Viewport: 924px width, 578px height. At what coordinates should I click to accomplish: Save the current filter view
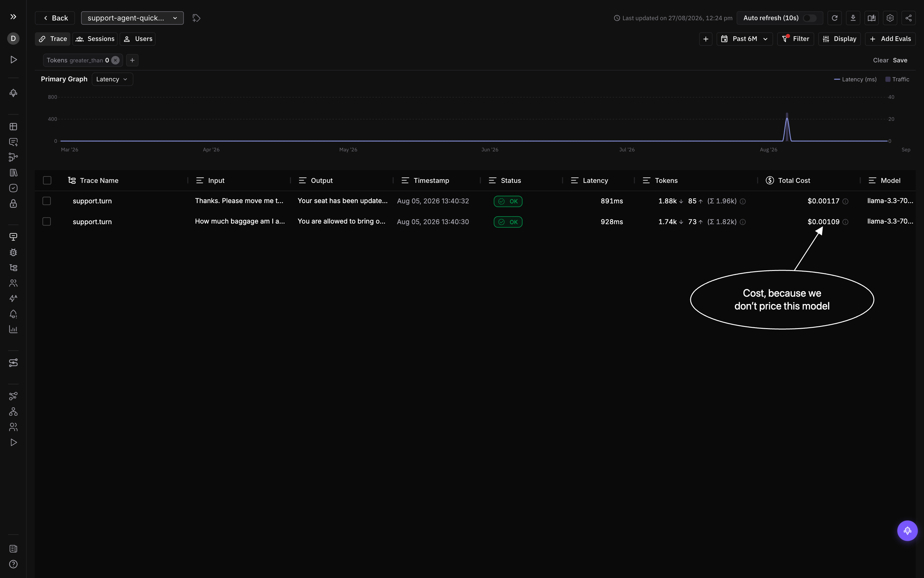point(900,61)
